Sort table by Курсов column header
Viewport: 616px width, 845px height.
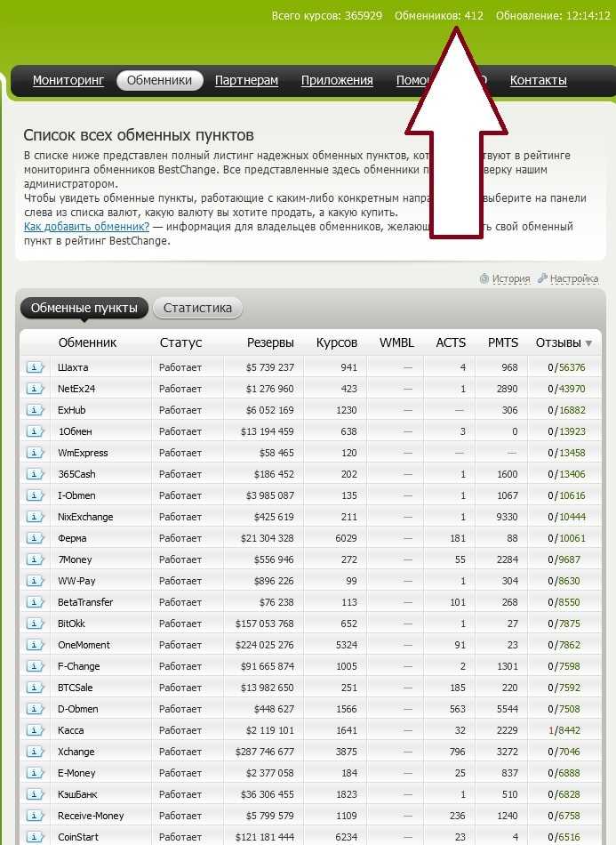[337, 342]
